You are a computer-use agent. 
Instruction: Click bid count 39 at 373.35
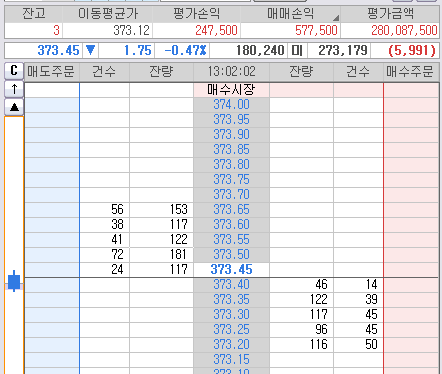click(x=371, y=300)
